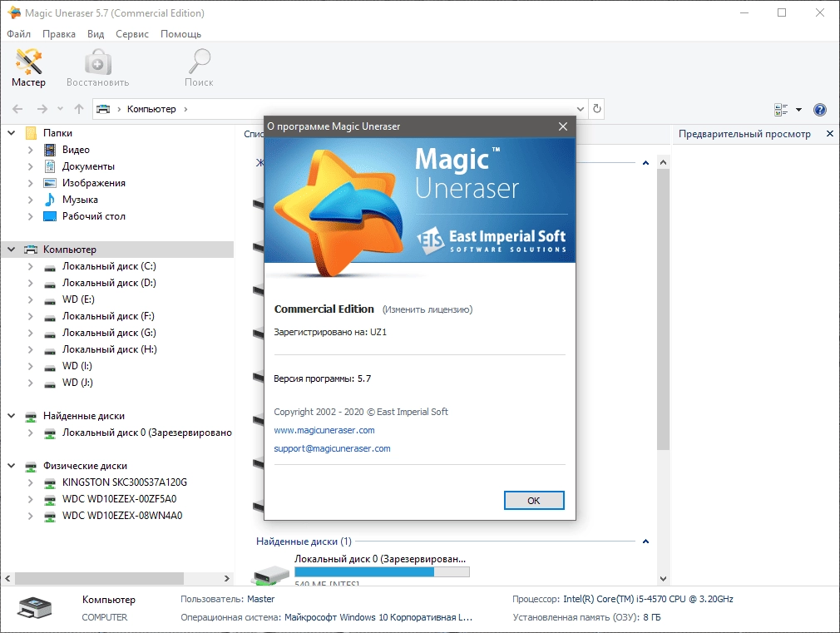840x633 pixels.
Task: Select the Рабочий стол desktop icon
Action: point(49,216)
